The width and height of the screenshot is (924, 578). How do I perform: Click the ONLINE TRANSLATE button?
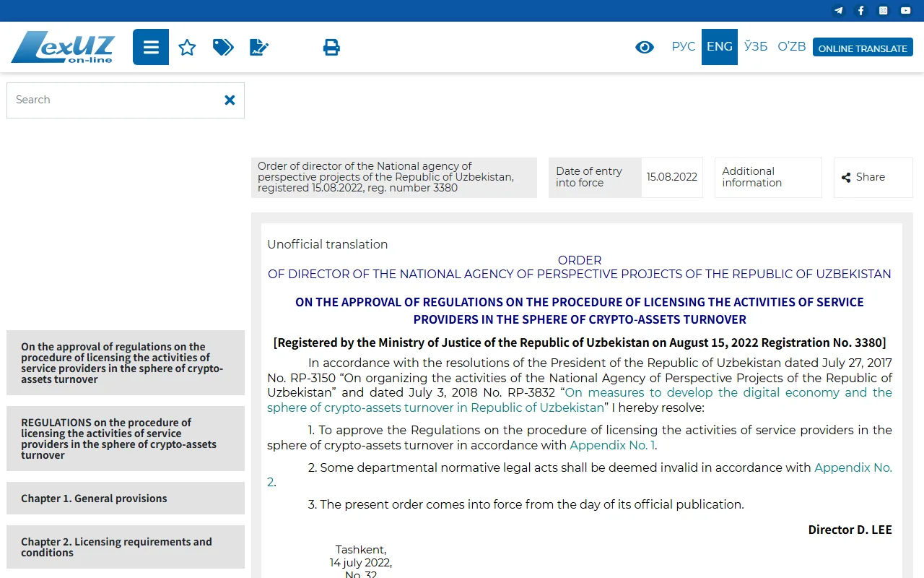pyautogui.click(x=863, y=48)
